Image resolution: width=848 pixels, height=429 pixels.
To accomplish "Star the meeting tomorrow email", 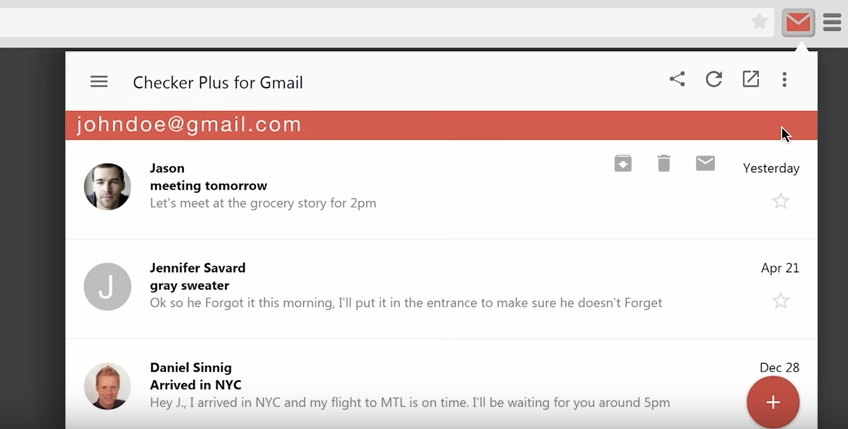I will tap(781, 201).
